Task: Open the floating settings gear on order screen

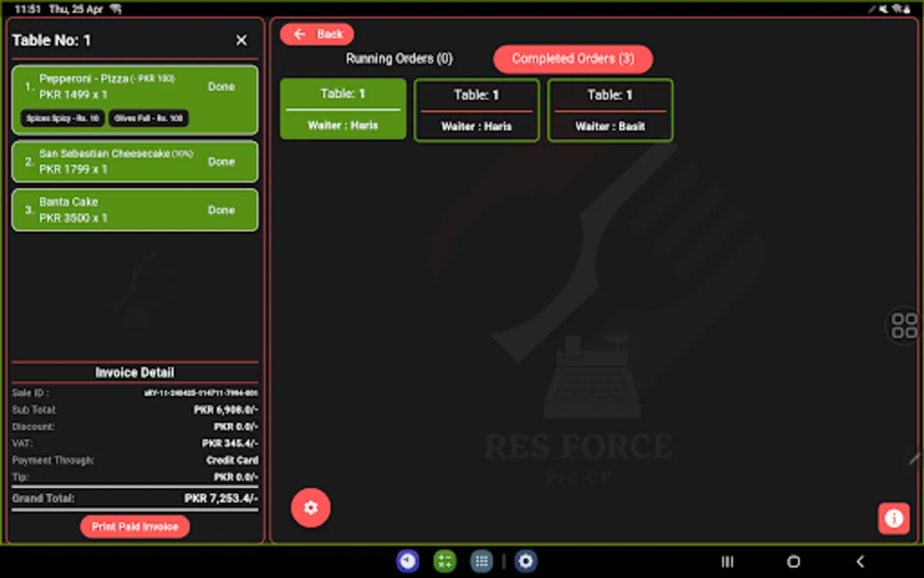Action: 311,507
